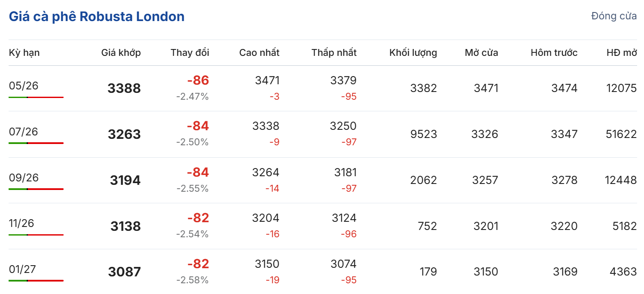Screen dimensions: 644x294
Task: Sort by the "Kỳ hạn" column header
Action: (x=24, y=53)
